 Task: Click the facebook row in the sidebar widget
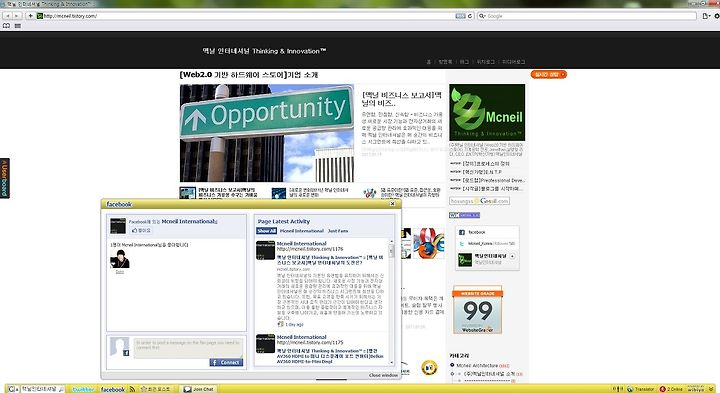point(487,232)
